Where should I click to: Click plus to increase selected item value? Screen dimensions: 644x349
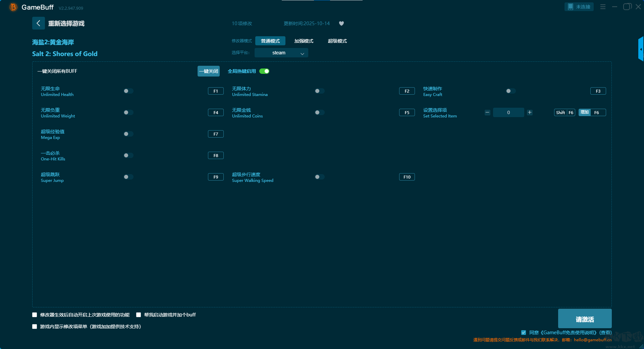point(530,112)
